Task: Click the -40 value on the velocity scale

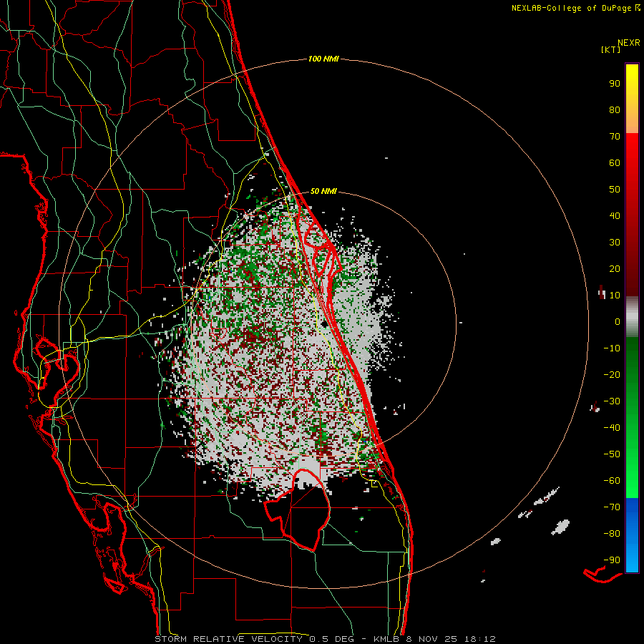Action: (x=612, y=428)
